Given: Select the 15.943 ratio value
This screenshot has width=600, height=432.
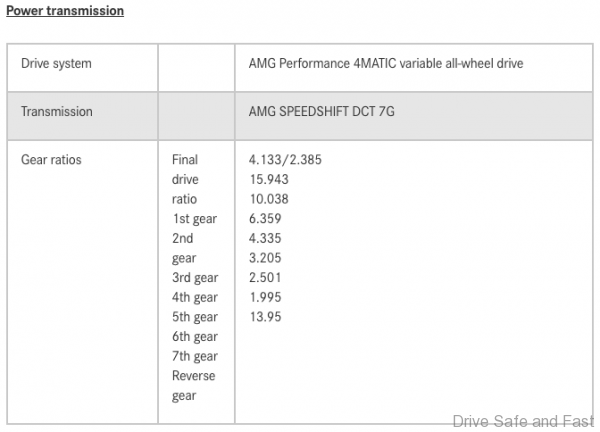Looking at the screenshot, I should [x=270, y=179].
